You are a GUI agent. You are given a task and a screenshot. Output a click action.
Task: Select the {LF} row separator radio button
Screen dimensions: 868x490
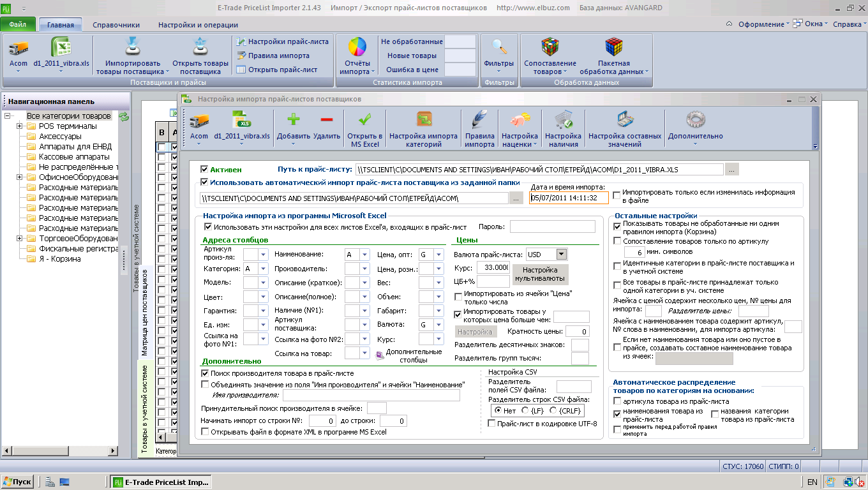coord(525,412)
